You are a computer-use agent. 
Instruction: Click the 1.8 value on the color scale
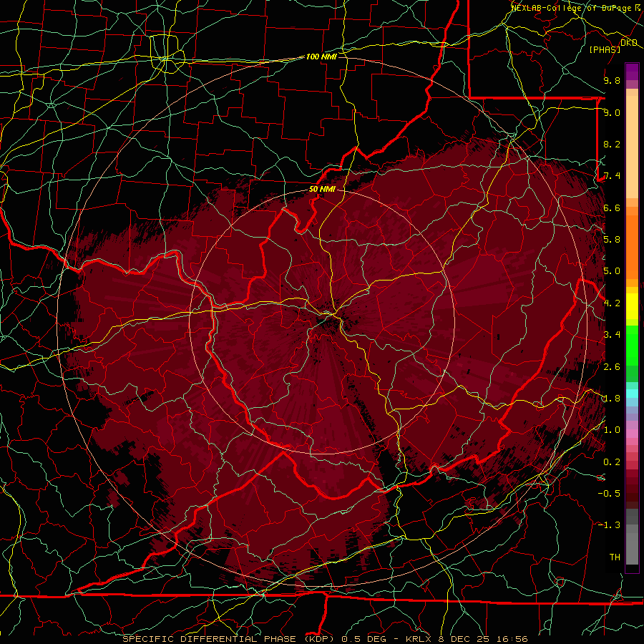tap(612, 399)
